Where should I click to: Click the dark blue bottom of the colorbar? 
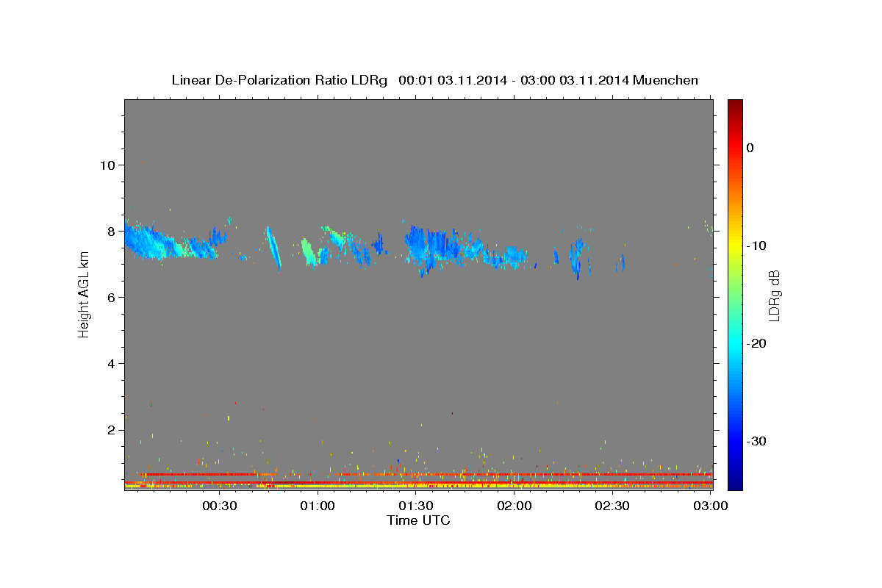tap(735, 481)
